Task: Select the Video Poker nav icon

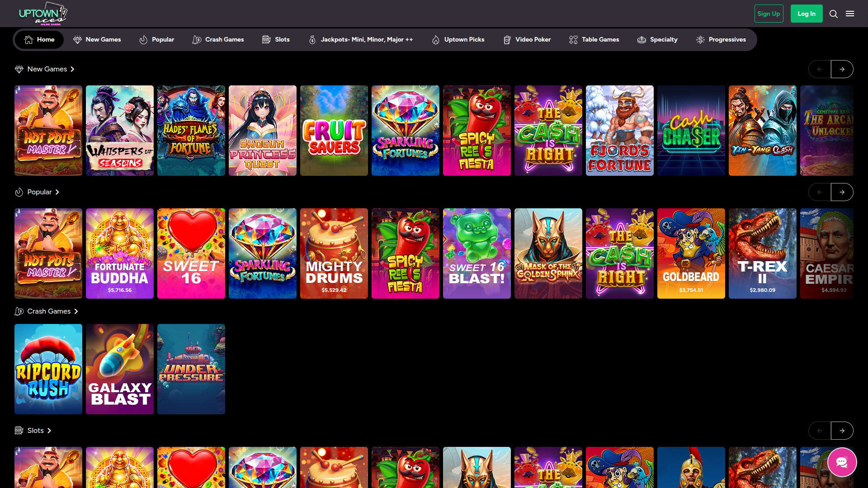Action: click(507, 40)
